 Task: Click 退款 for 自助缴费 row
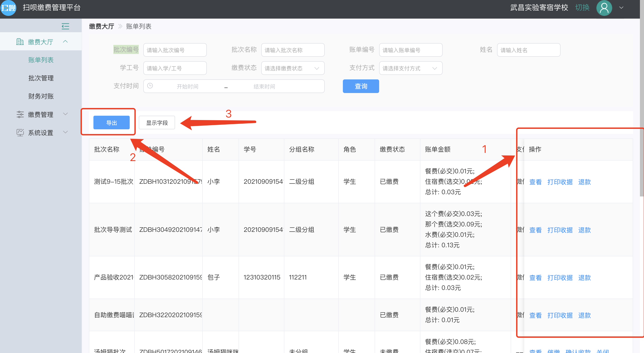[584, 315]
